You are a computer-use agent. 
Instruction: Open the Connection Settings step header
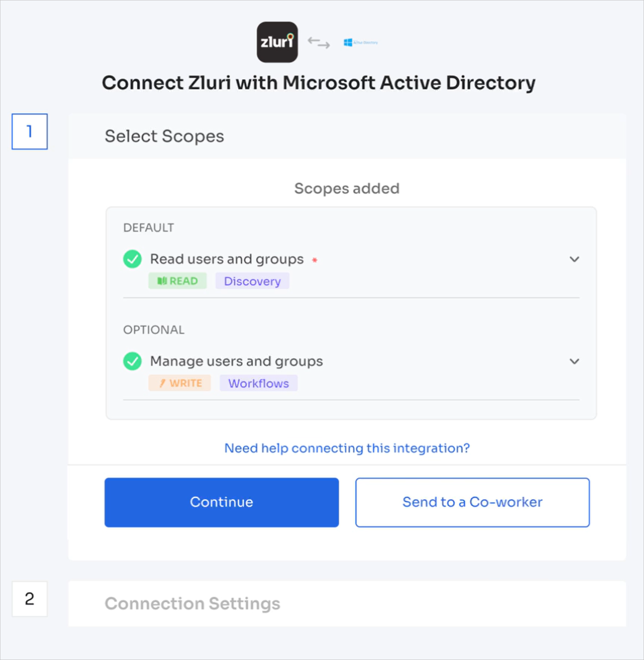[x=347, y=603]
